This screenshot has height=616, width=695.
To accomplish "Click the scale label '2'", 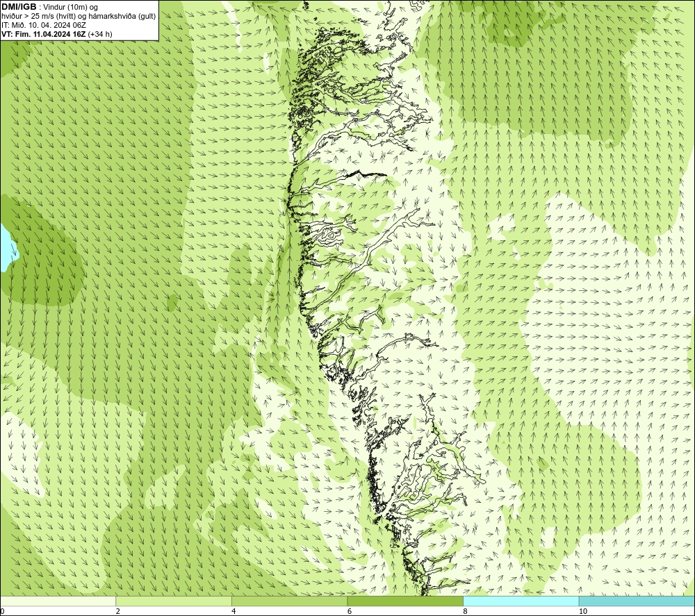I will click(118, 612).
